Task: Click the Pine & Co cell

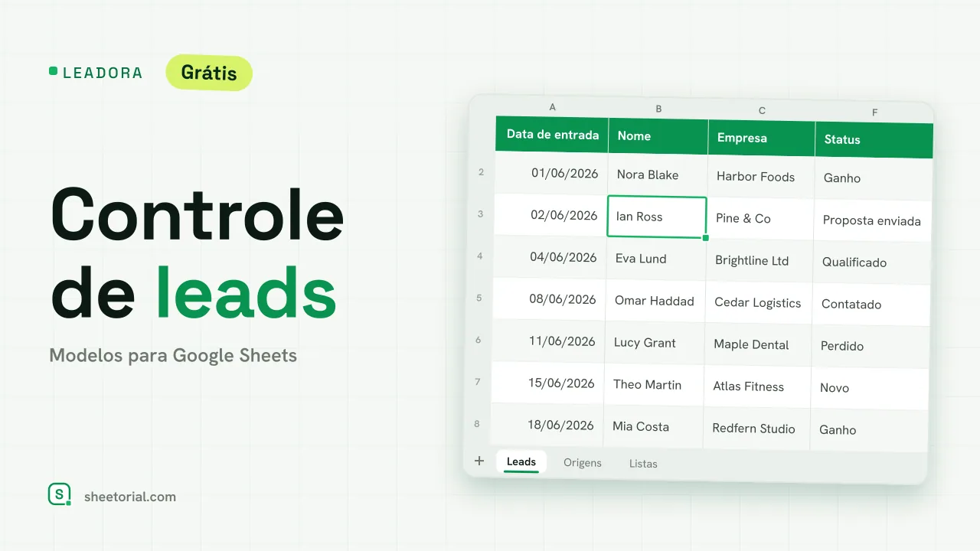Action: tap(760, 219)
